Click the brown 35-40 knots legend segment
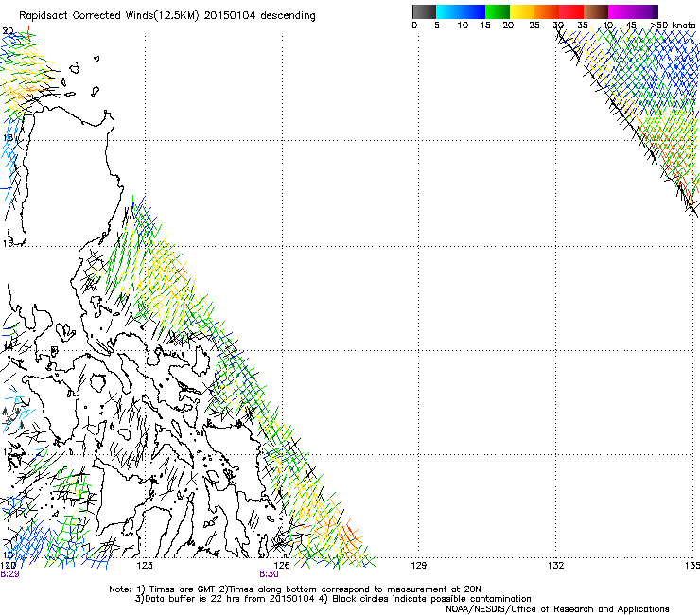Image resolution: width=700 pixels, height=615 pixels. coord(596,11)
